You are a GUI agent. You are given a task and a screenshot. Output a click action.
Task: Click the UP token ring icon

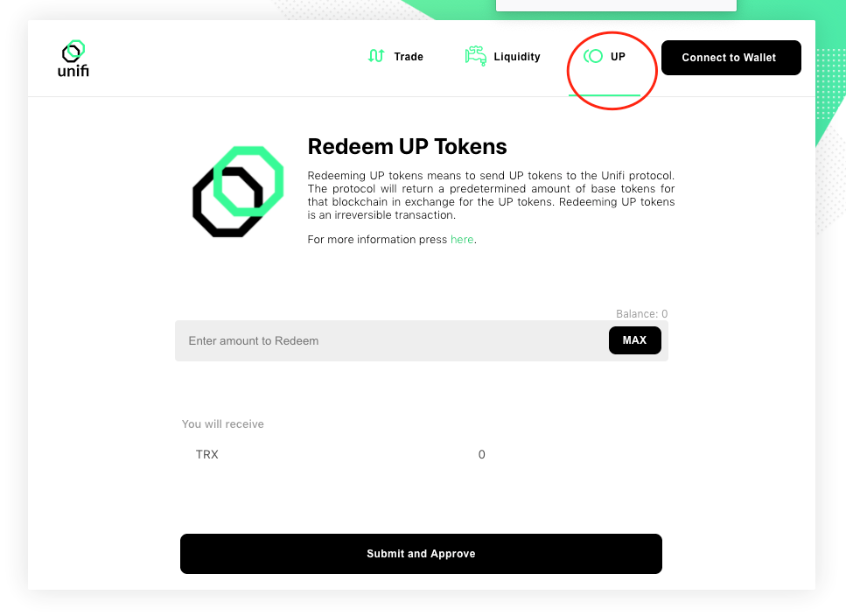click(593, 56)
